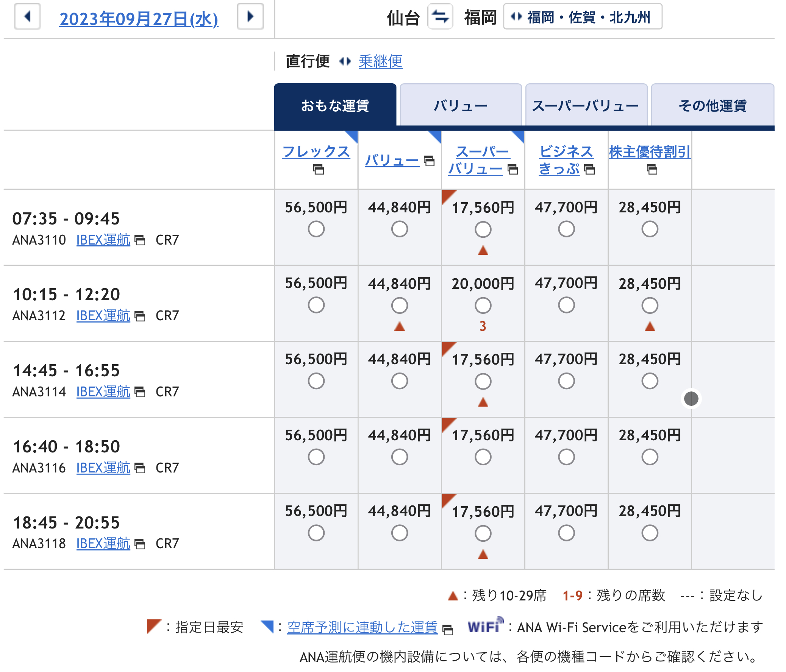The height and width of the screenshot is (672, 786).
Task: Open popup icon beside バリュー column header
Action: pos(429,161)
